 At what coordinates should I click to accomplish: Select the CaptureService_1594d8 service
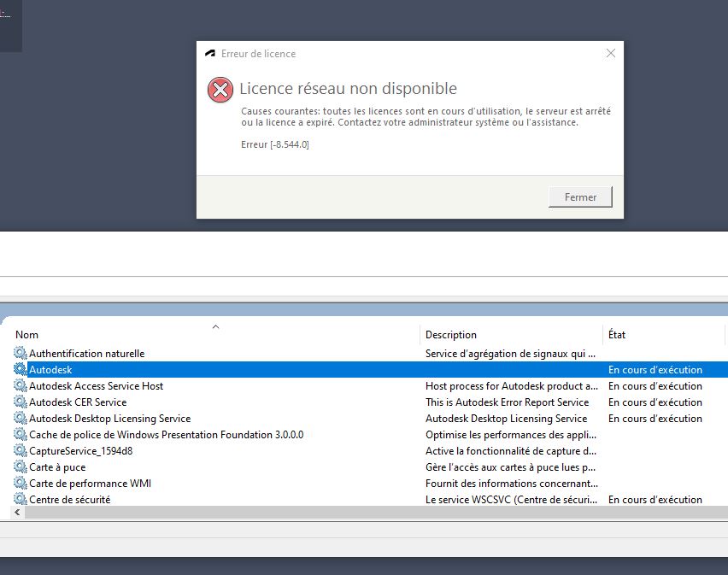click(81, 451)
